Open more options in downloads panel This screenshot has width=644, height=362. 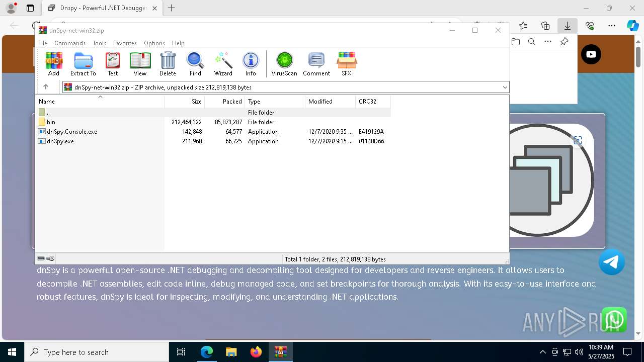point(548,42)
